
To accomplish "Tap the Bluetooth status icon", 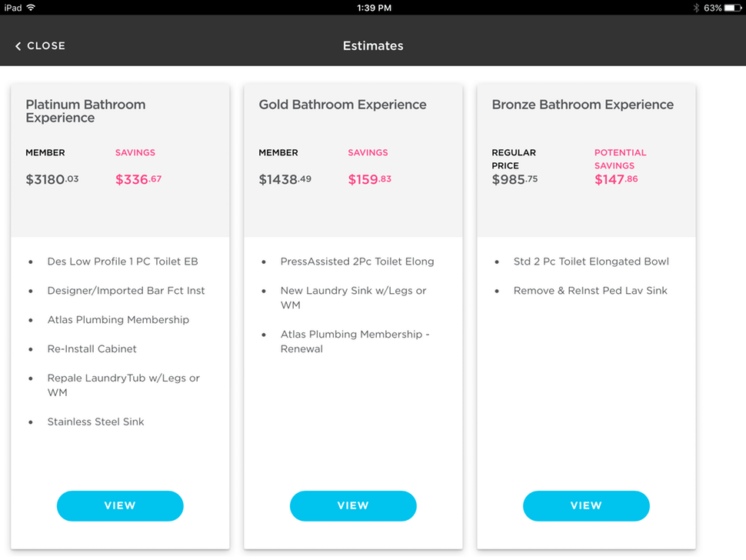I will pyautogui.click(x=695, y=8).
